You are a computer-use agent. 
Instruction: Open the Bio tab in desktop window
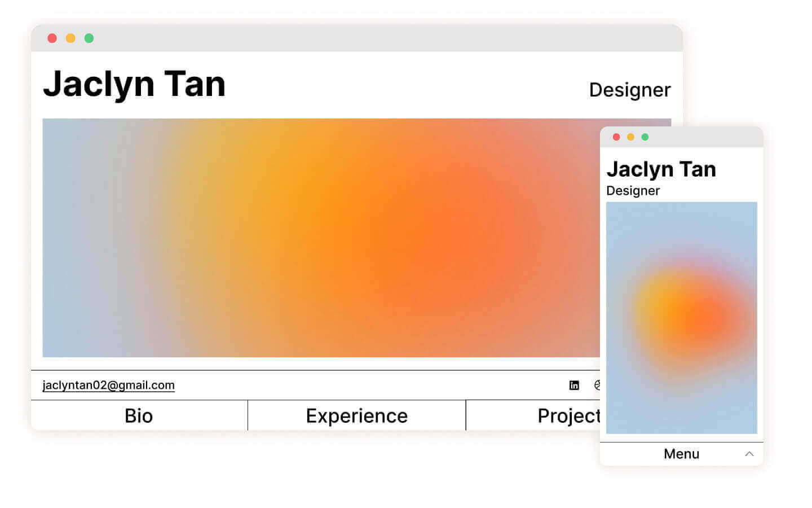pyautogui.click(x=139, y=415)
